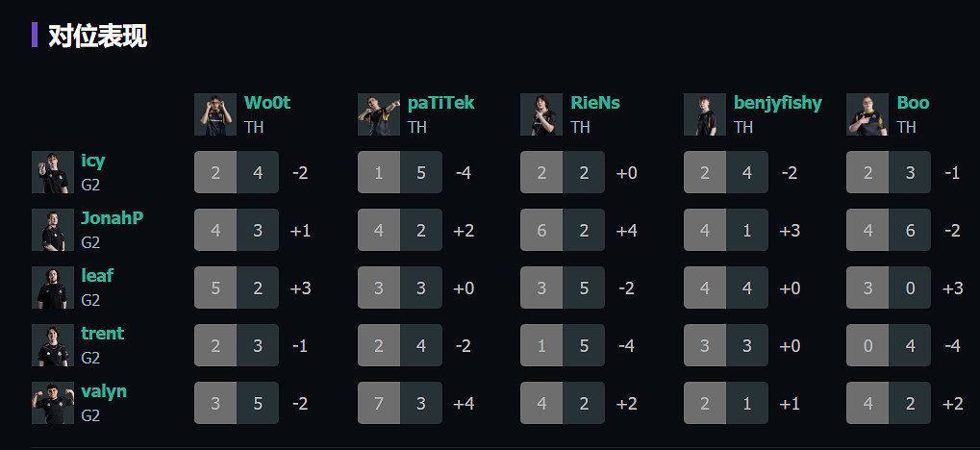
Task: Click paTiTek's player avatar photo
Action: (x=378, y=114)
